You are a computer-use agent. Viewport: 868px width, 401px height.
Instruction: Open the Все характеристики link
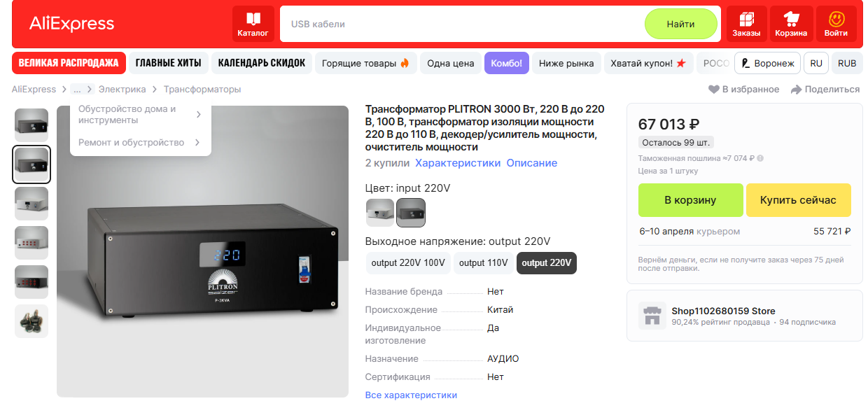click(x=411, y=395)
